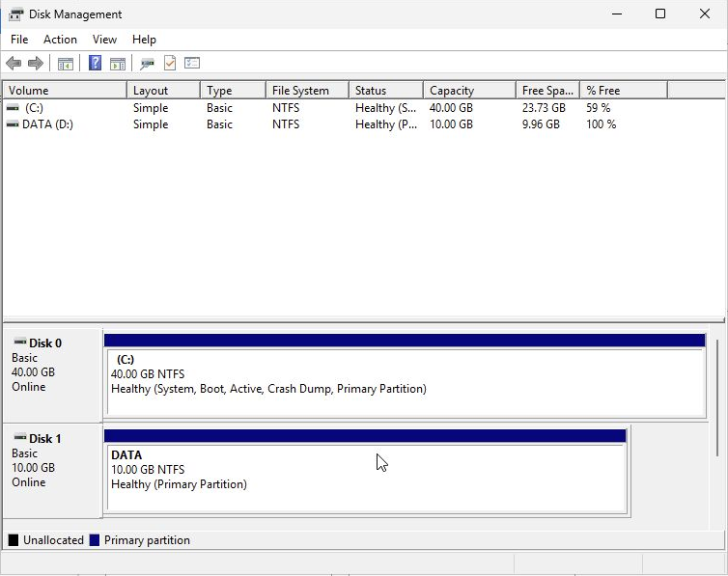Click the drive icon for (C:) volume row

pyautogui.click(x=13, y=108)
